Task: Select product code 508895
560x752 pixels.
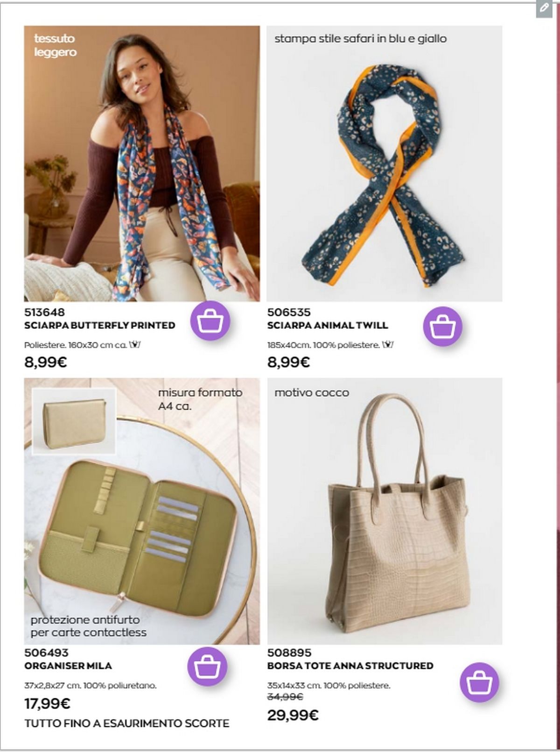Action: pyautogui.click(x=289, y=653)
